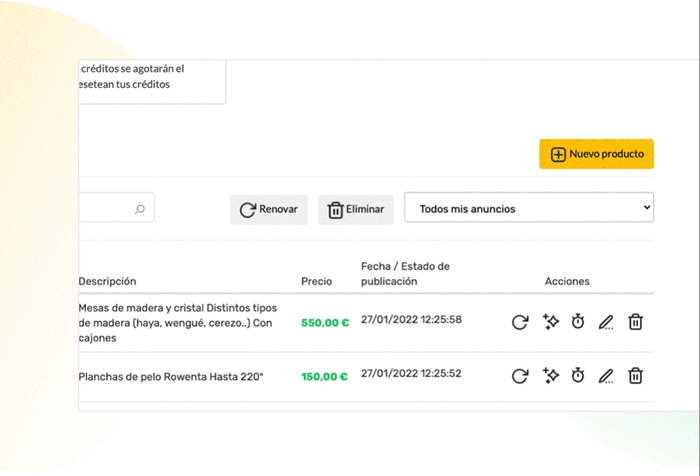Click the Fecha / Estado de publicación header
Image resolution: width=700 pixels, height=476 pixels.
click(405, 274)
